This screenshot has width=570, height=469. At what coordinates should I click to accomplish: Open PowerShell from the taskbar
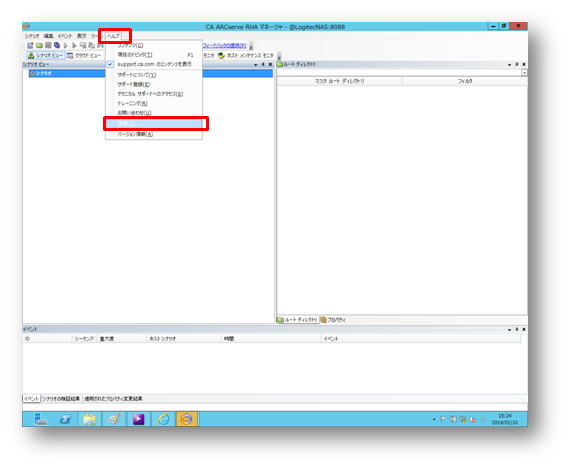tap(65, 419)
